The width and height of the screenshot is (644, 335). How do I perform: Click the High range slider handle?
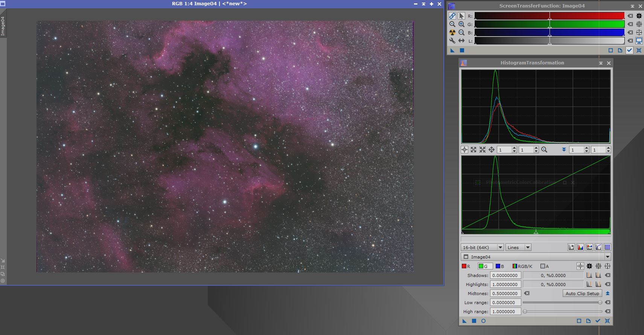(525, 311)
